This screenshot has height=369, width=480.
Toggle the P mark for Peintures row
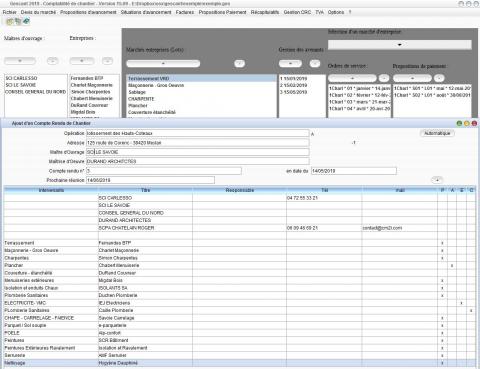(x=442, y=341)
